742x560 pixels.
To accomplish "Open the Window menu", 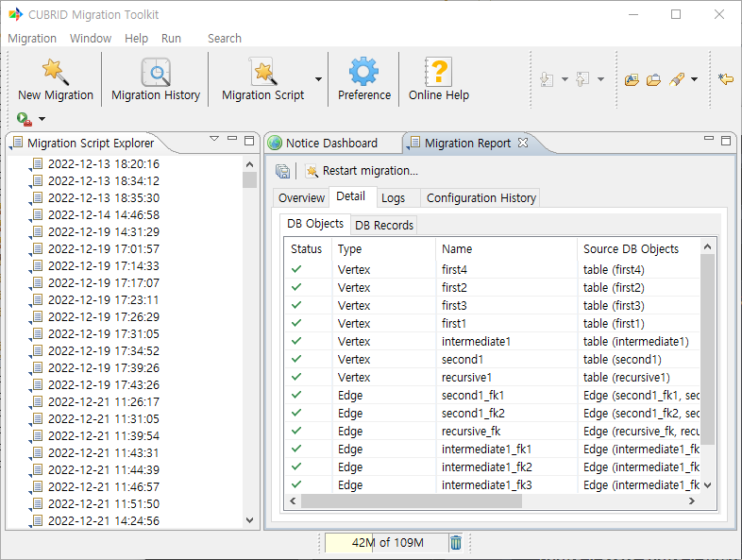I will click(91, 39).
